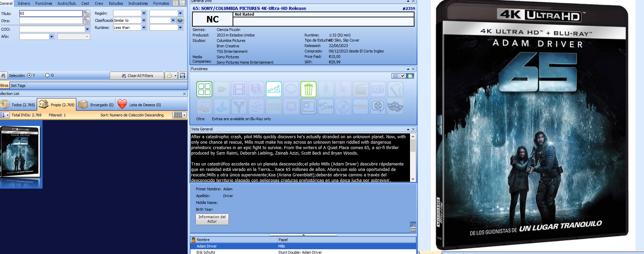Select the Adam Driver cast row
644x254 pixels.
[303, 246]
